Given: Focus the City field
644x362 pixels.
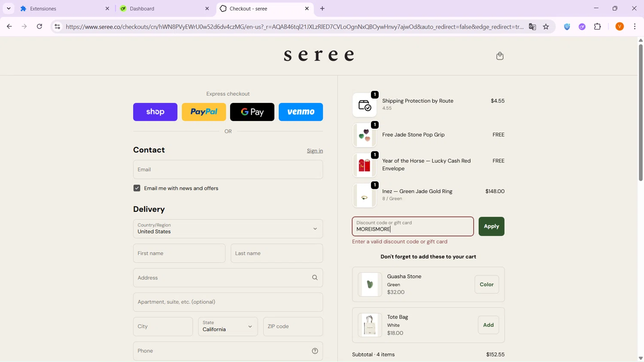Looking at the screenshot, I should coord(163,326).
